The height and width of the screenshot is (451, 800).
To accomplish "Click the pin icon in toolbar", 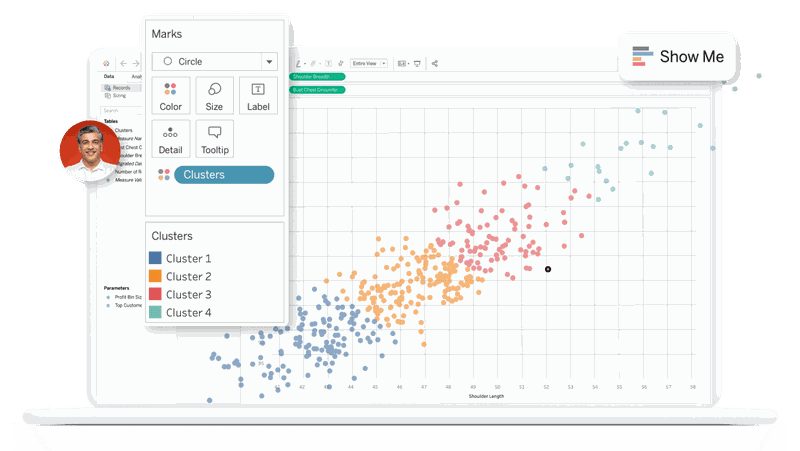I will (x=341, y=63).
